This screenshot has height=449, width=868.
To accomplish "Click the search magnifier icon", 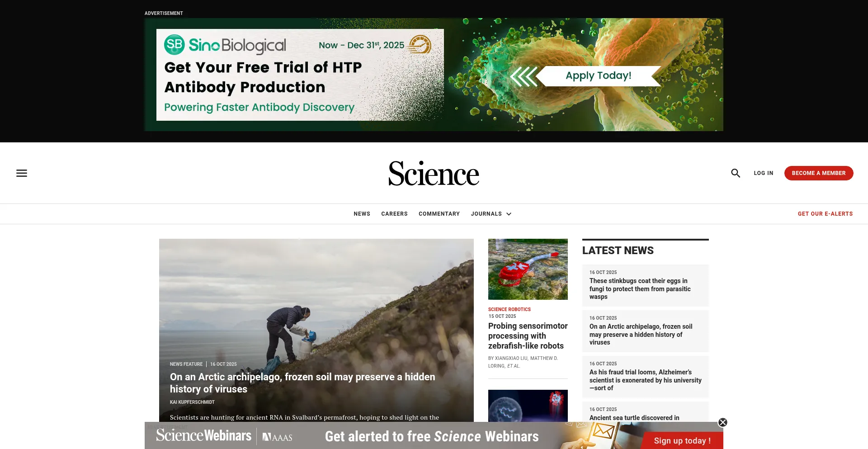I will (x=736, y=173).
